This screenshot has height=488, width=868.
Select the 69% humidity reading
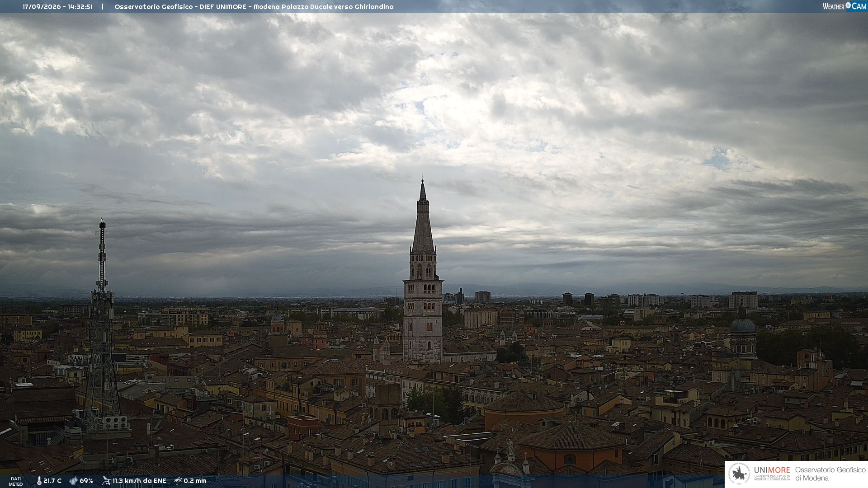pyautogui.click(x=86, y=481)
